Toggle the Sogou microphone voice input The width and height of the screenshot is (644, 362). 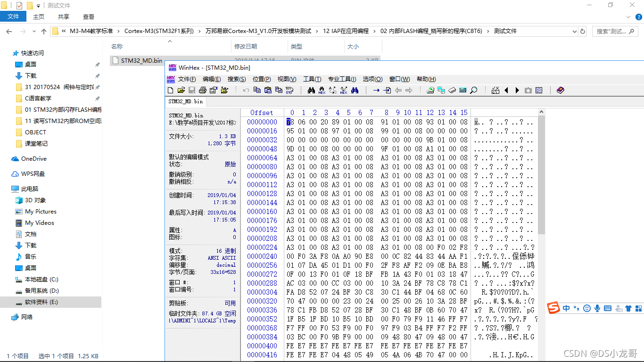coord(597,308)
